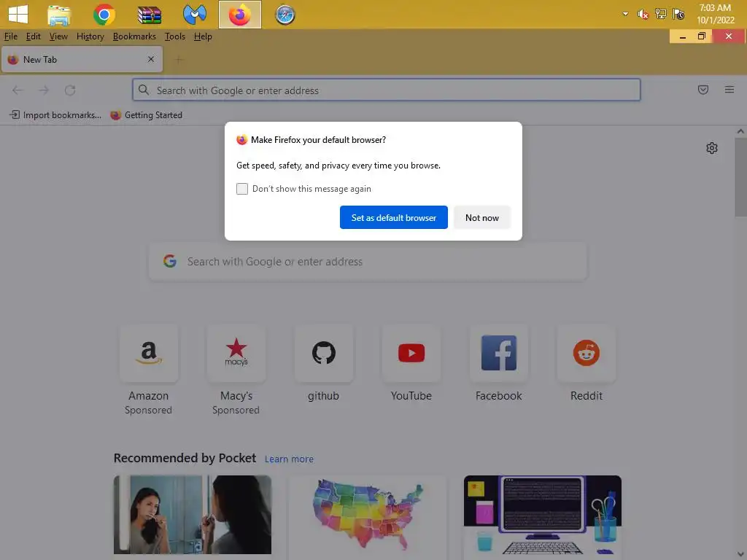
Task: Select the Firefox taskbar icon
Action: coord(239,15)
